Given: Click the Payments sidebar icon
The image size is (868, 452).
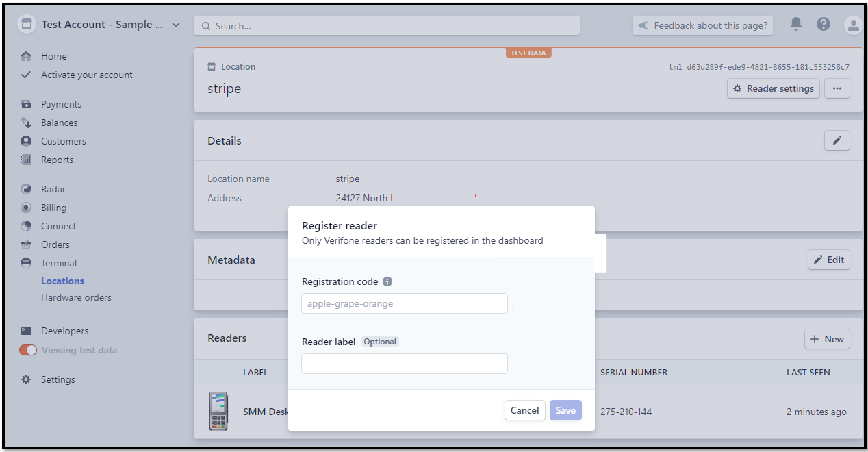Looking at the screenshot, I should 26,104.
